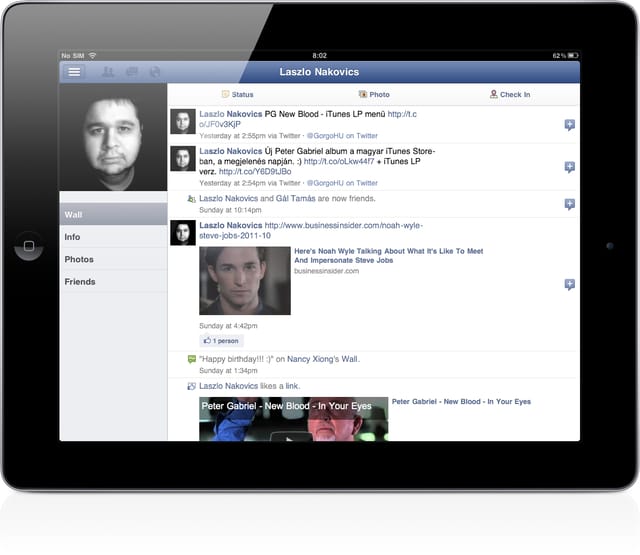Open the http://t.co/oLkw44f7 link

pyautogui.click(x=339, y=161)
